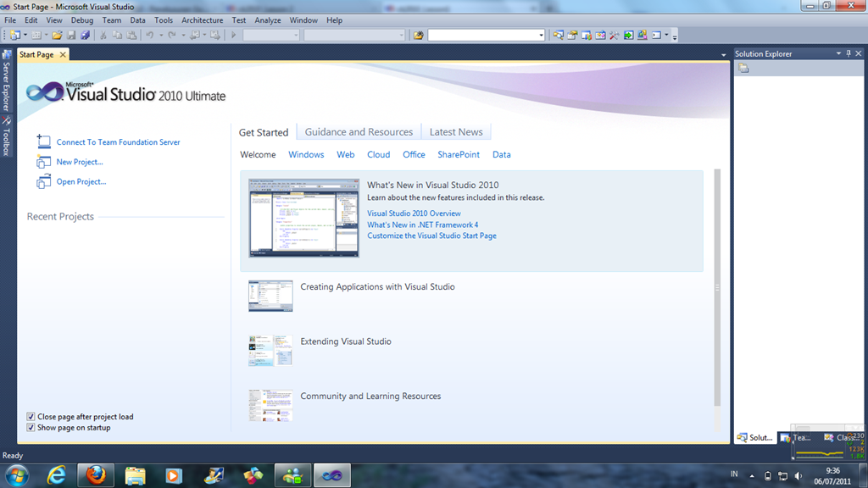
Task: Open the Debug menu
Action: pos(82,20)
